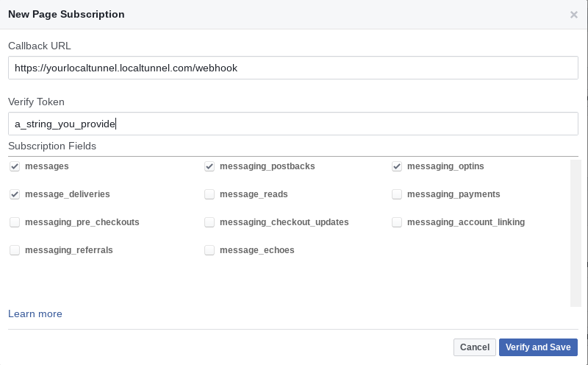Enable the message_echoes checkbox
The image size is (588, 365).
(x=209, y=250)
